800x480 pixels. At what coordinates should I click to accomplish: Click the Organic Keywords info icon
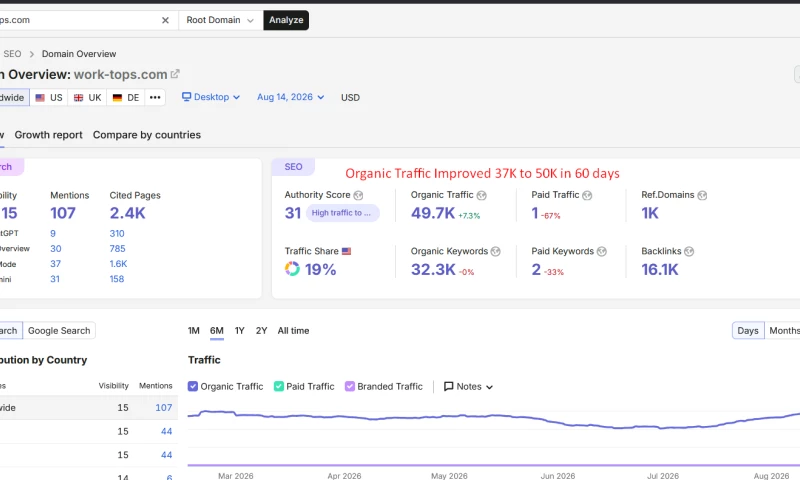click(x=495, y=251)
